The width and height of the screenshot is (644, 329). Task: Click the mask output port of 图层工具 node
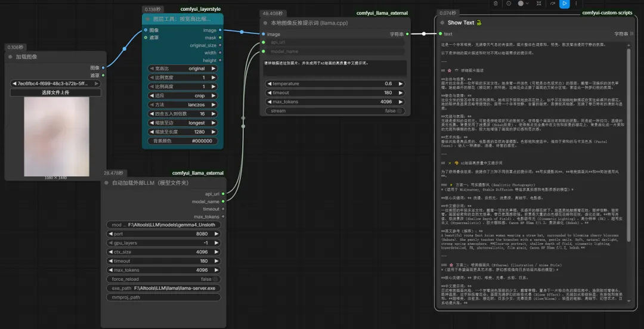pos(220,38)
